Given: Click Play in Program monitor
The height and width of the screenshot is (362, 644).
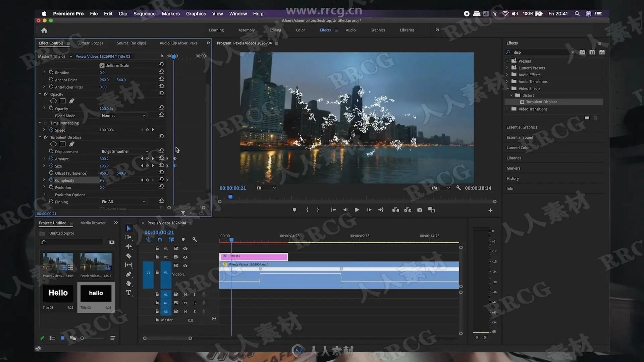Looking at the screenshot, I should (x=357, y=210).
